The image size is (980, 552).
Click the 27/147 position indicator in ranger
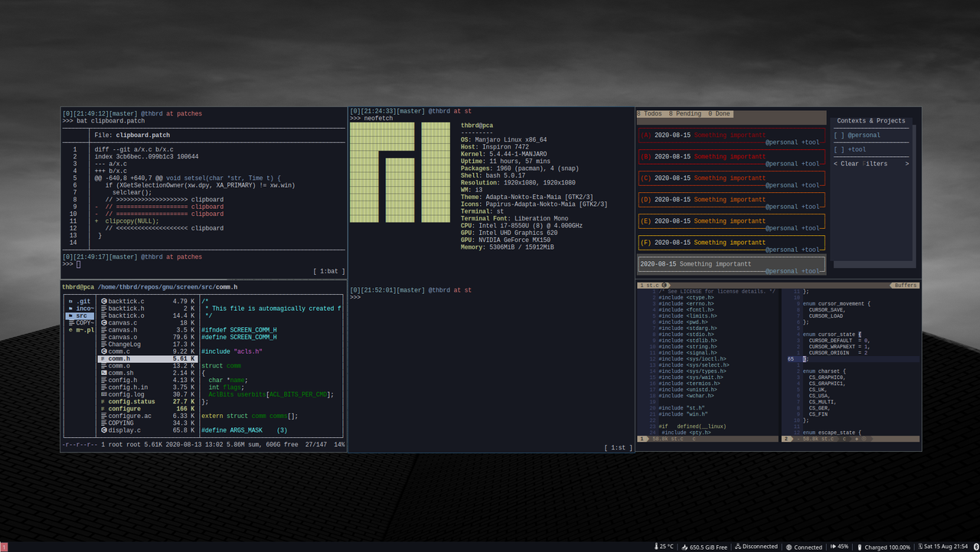[316, 444]
